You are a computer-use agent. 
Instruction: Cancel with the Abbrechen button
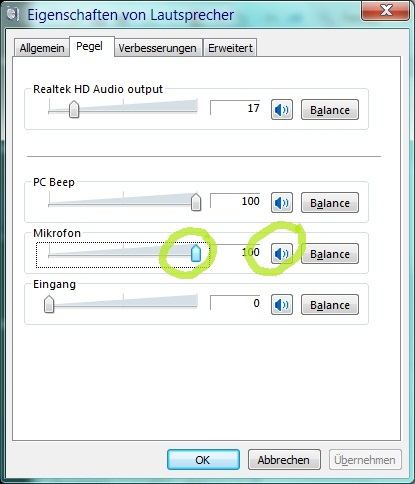coord(284,460)
